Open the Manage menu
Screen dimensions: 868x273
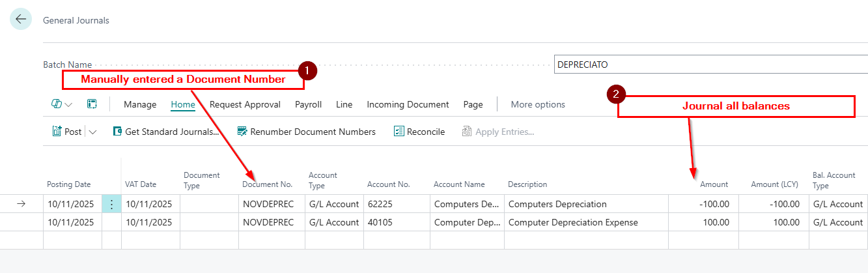pos(140,104)
